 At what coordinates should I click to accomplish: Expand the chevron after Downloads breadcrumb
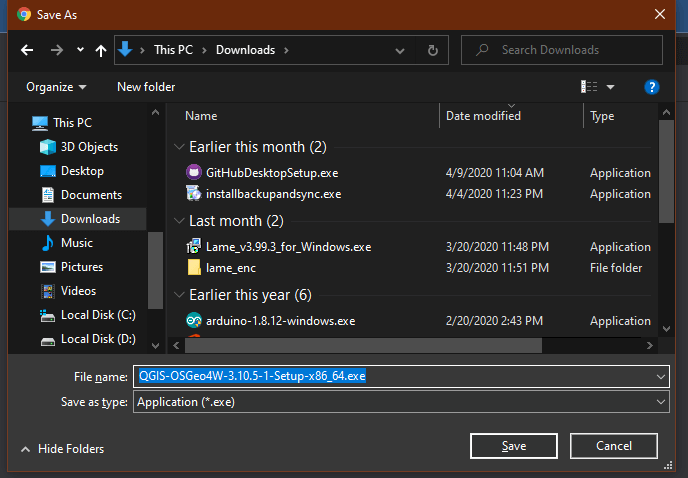(x=286, y=50)
